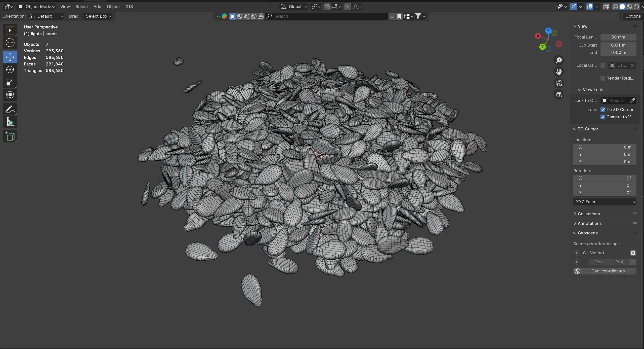Image resolution: width=644 pixels, height=349 pixels.
Task: Toggle X-ray display mode
Action: point(606,7)
